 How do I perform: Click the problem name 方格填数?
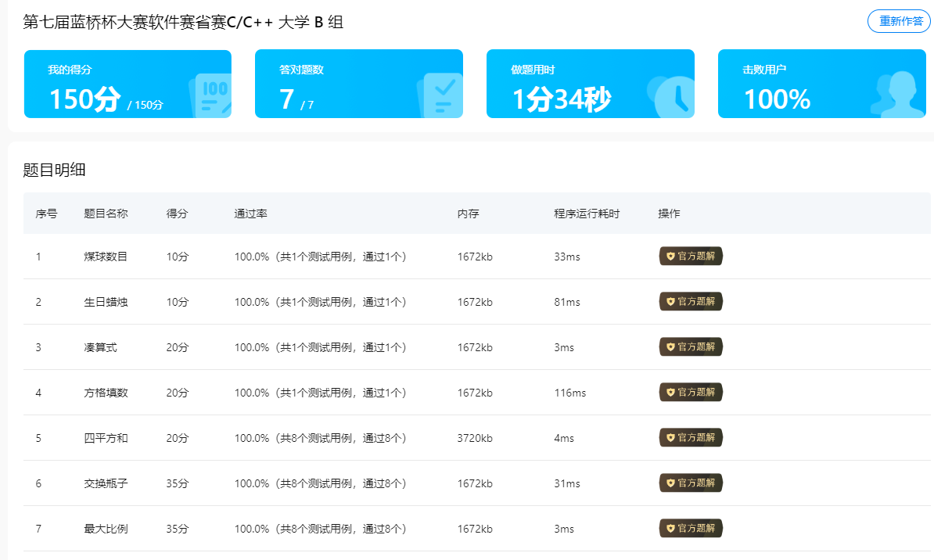coord(106,393)
